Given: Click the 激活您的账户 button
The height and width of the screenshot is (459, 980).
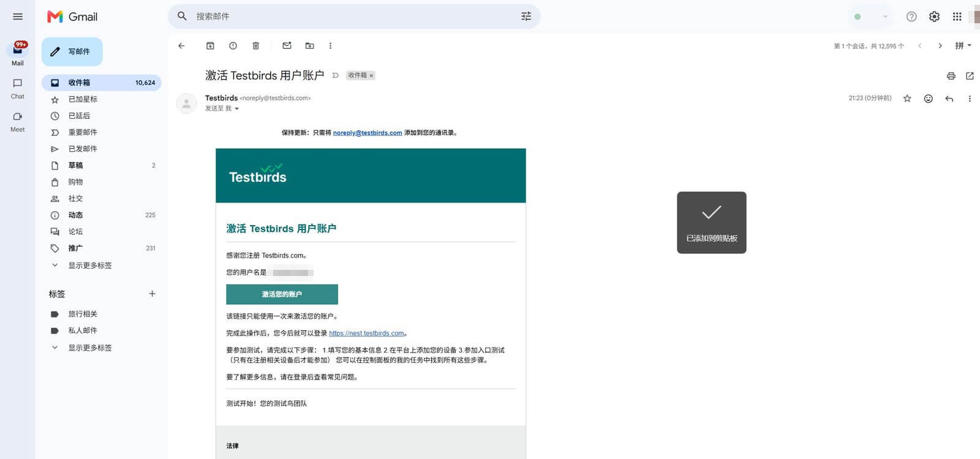Looking at the screenshot, I should coord(282,294).
